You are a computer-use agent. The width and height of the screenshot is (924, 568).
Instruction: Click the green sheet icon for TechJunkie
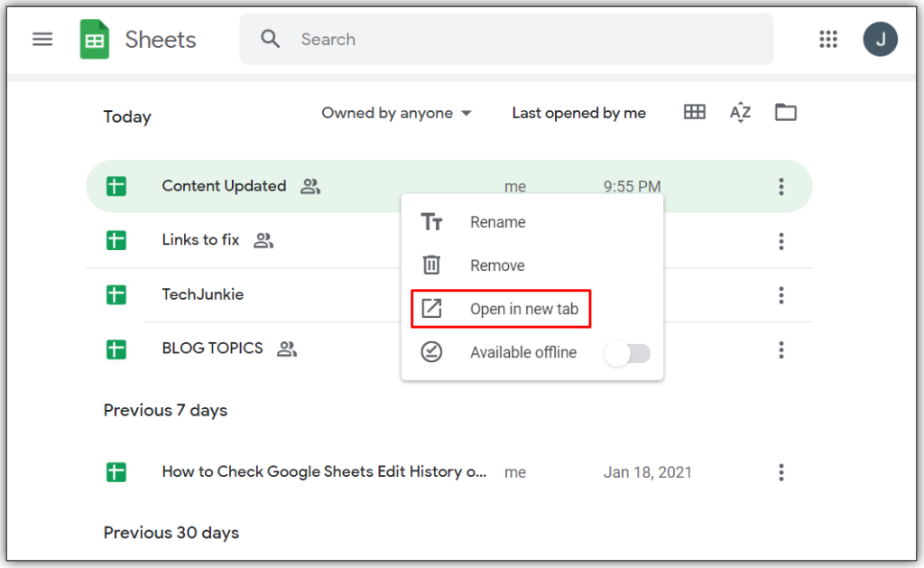click(115, 294)
